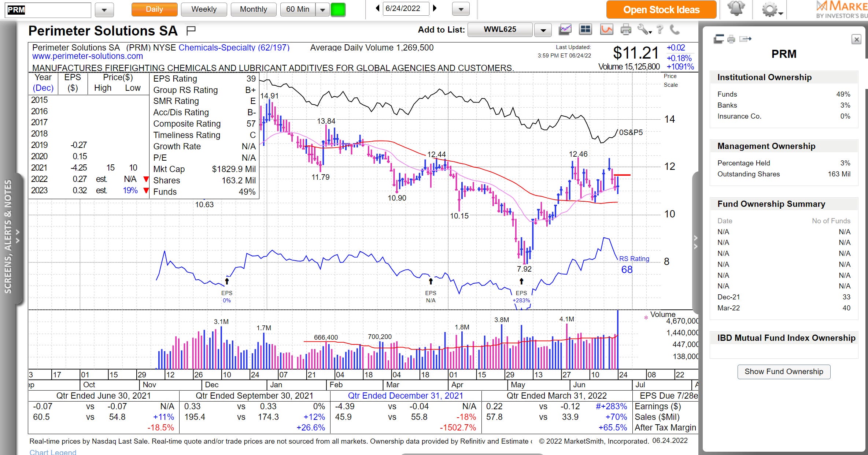Click the red curve chart pattern icon
Image resolution: width=868 pixels, height=455 pixels.
pos(606,30)
